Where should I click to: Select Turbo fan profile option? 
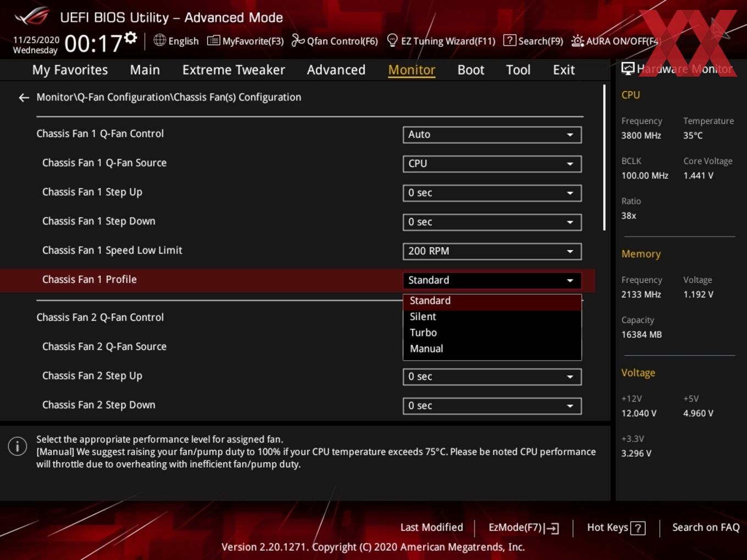pos(492,333)
